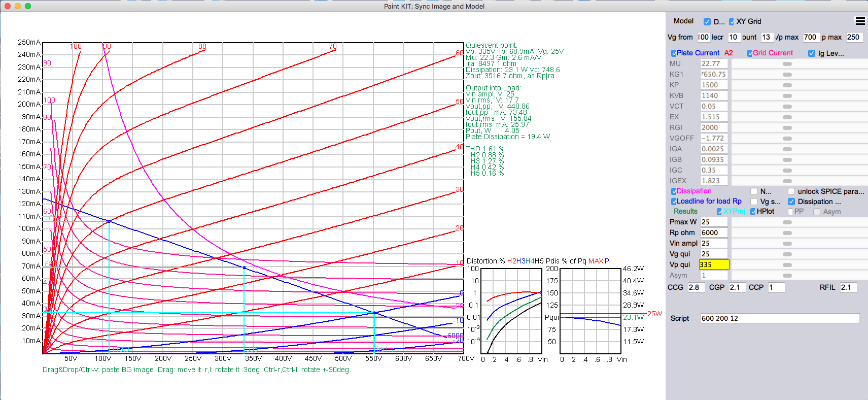
Task: Click the Rp ohm field 6000
Action: coord(714,232)
